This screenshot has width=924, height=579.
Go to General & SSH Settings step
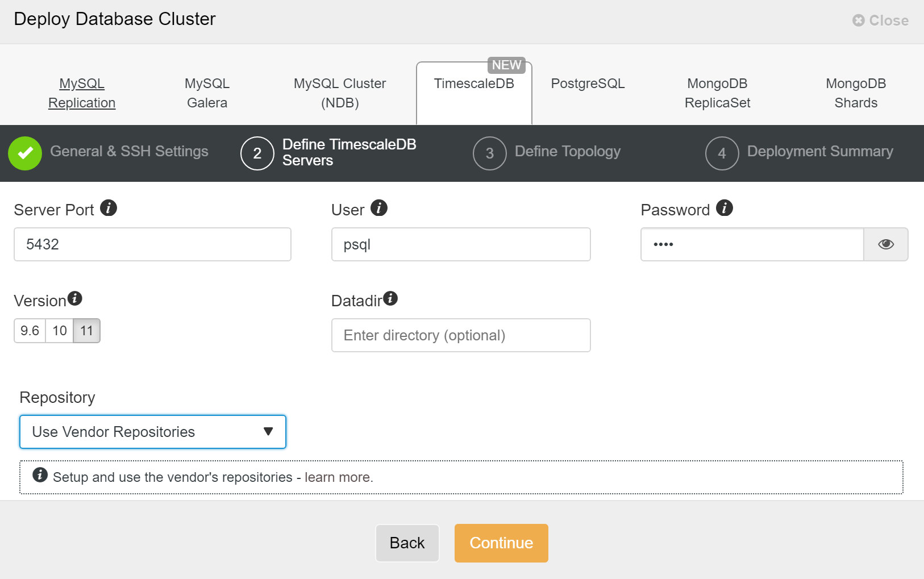(x=129, y=151)
